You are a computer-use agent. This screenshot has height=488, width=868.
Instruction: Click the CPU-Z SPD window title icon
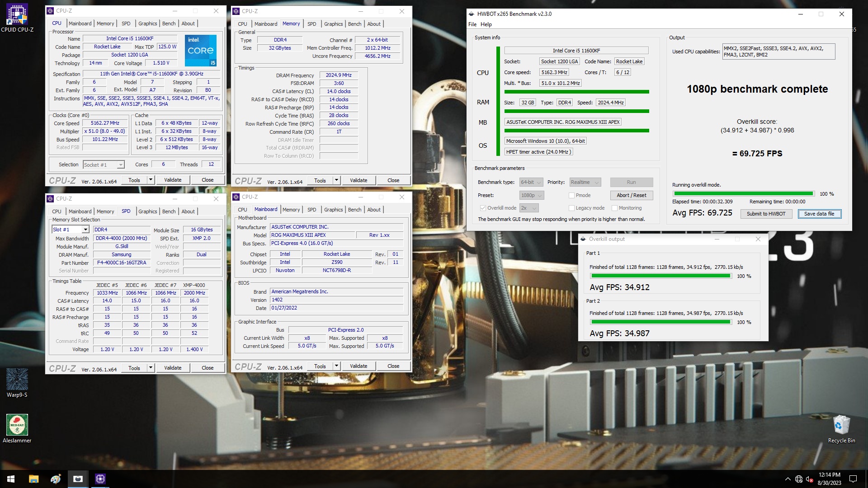[50, 199]
